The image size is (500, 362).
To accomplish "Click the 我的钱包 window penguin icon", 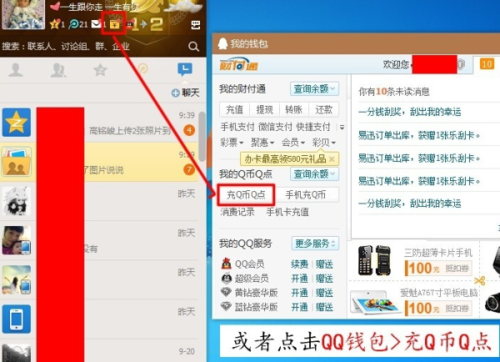I will pos(222,43).
